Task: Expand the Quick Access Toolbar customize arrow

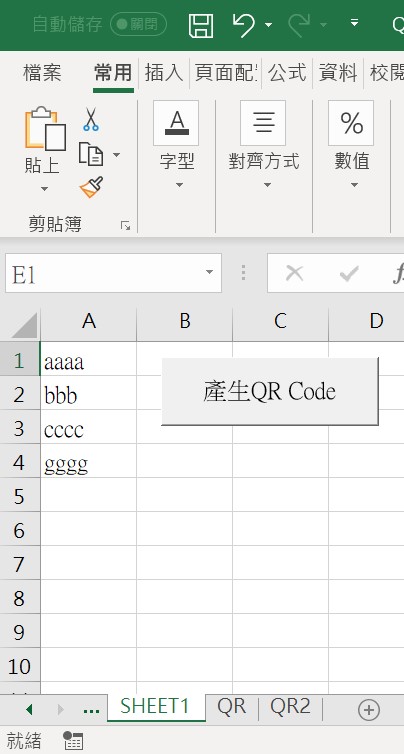Action: tap(354, 23)
